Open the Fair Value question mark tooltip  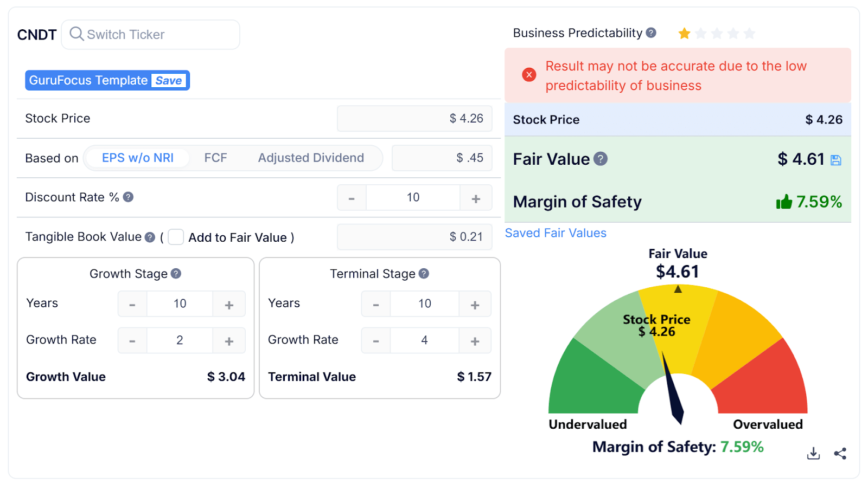pyautogui.click(x=601, y=159)
